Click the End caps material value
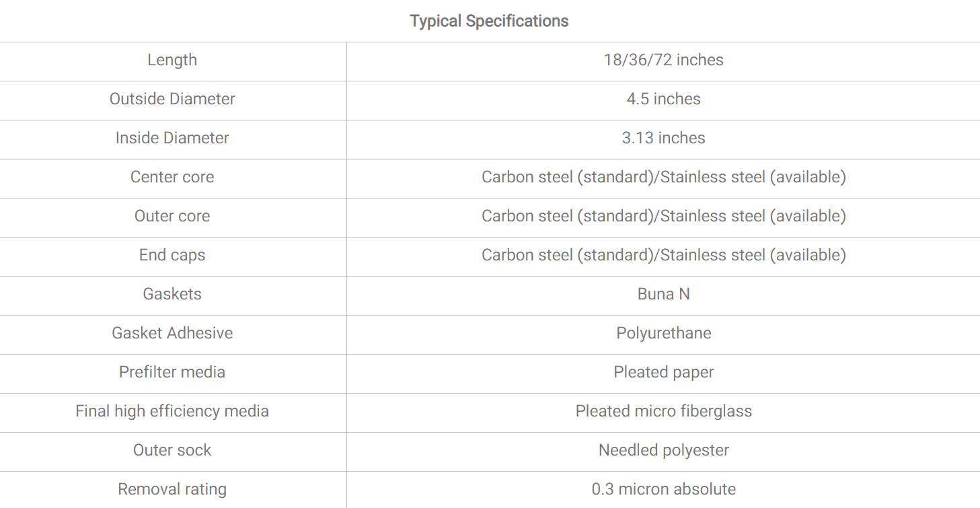 [x=663, y=255]
